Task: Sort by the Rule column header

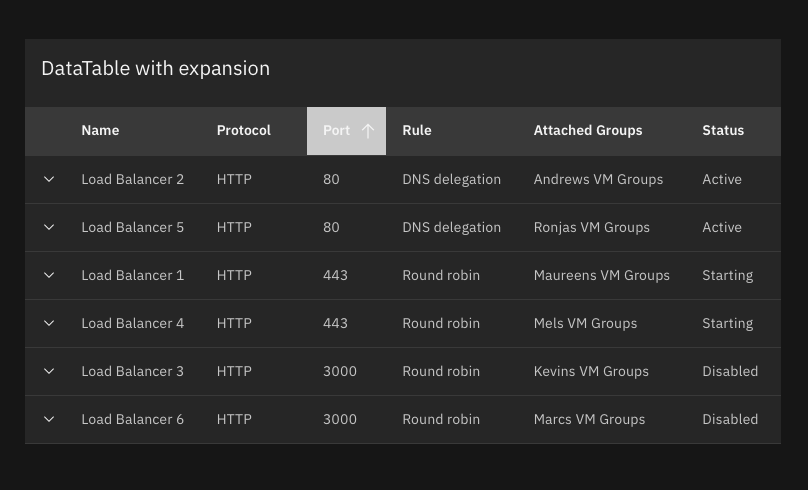Action: point(417,131)
